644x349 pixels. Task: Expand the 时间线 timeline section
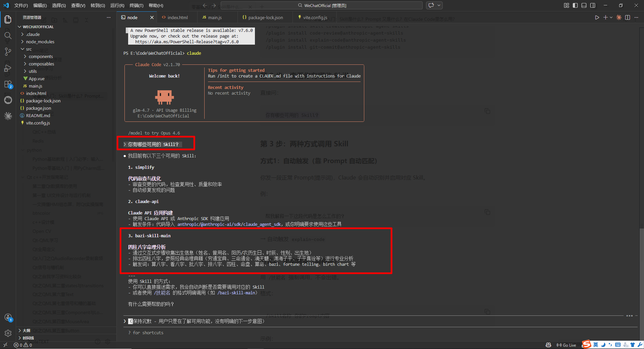click(x=28, y=338)
